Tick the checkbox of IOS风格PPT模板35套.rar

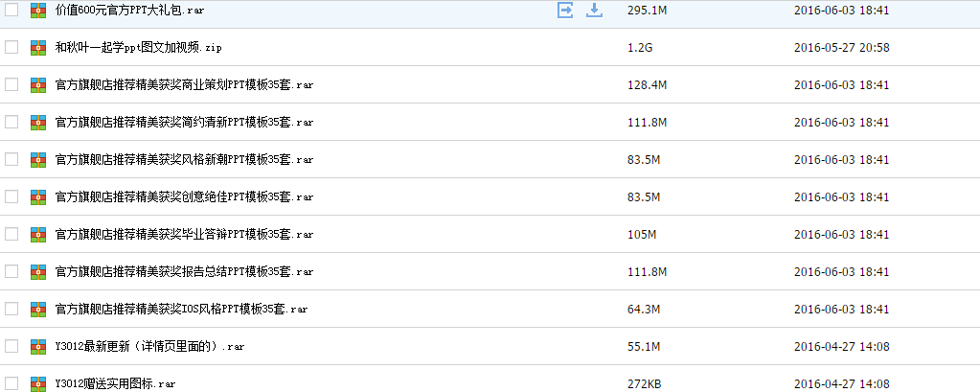pyautogui.click(x=11, y=309)
